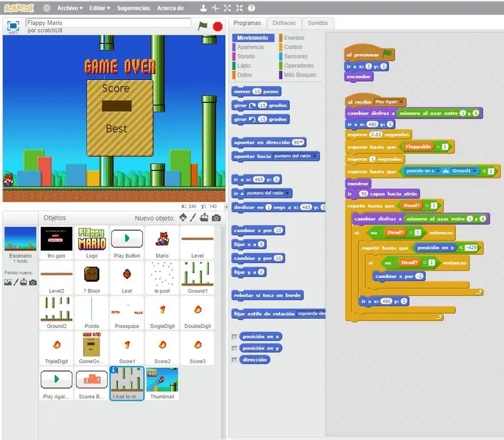Enable the 'posición en x' stage monitor checkbox
The height and width of the screenshot is (440, 504).
[234, 336]
